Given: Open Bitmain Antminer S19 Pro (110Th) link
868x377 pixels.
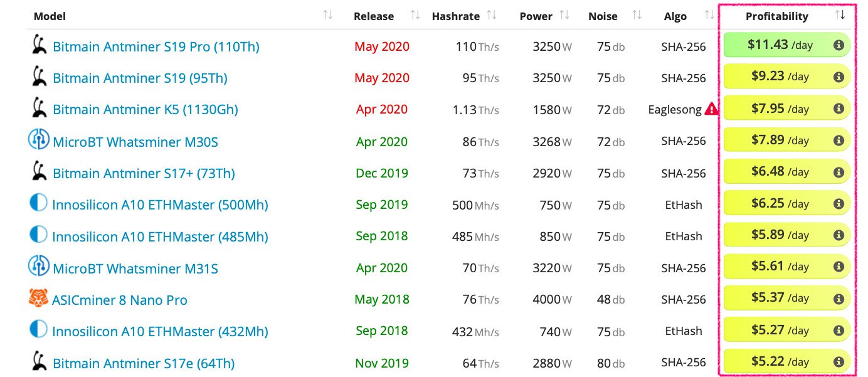Looking at the screenshot, I should (156, 46).
